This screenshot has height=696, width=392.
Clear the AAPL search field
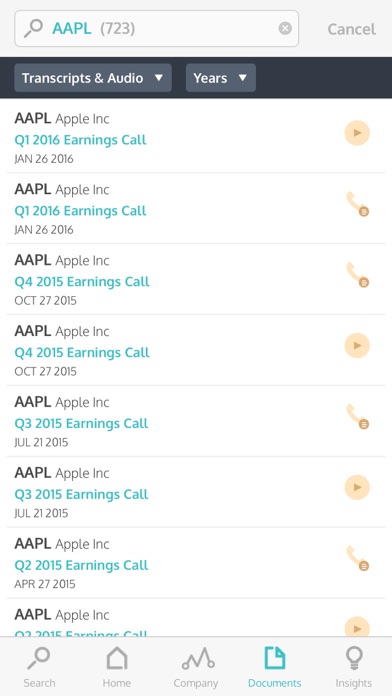coord(285,28)
